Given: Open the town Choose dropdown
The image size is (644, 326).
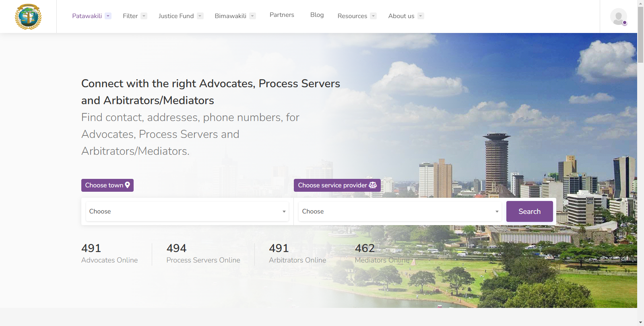Looking at the screenshot, I should click(x=187, y=211).
